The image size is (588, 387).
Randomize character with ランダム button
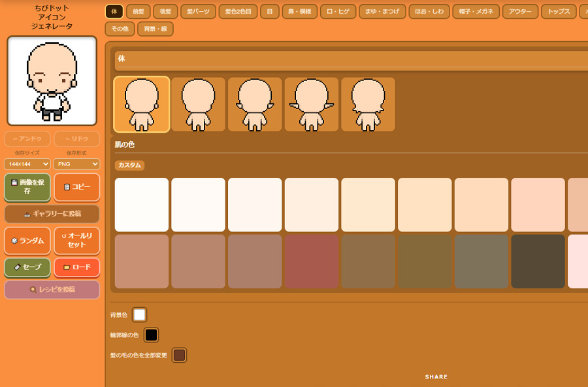click(x=27, y=241)
